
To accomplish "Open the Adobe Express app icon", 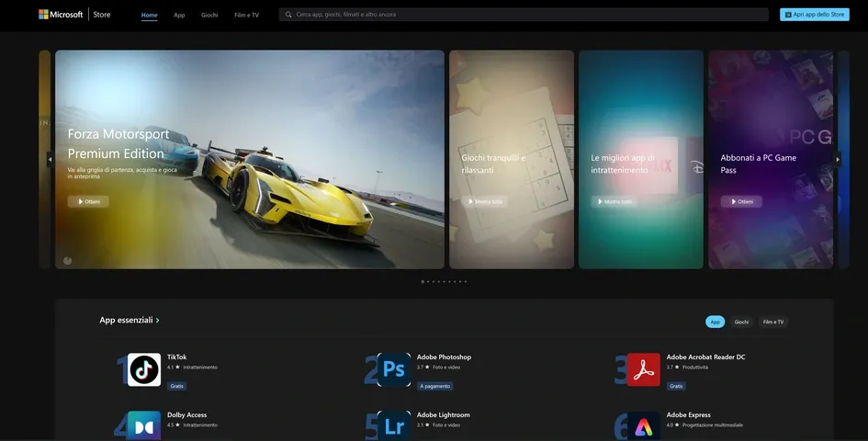I will 643,425.
